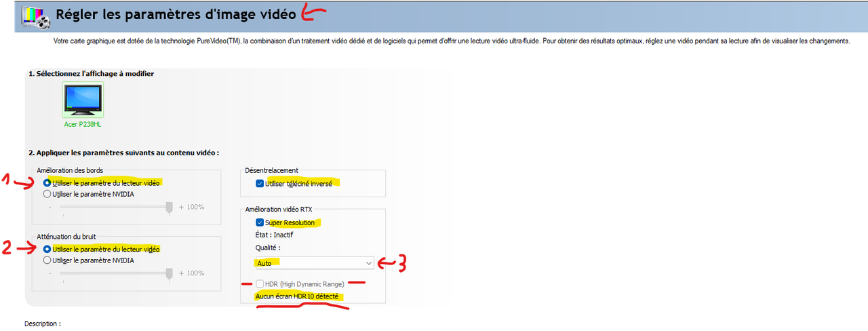Toggle the Super Resolution checkbox
The image size is (868, 331).
click(260, 222)
